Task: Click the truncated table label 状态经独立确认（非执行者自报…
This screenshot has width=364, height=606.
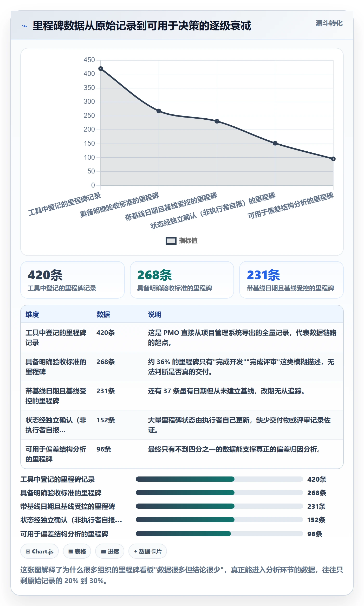Action: point(56,425)
